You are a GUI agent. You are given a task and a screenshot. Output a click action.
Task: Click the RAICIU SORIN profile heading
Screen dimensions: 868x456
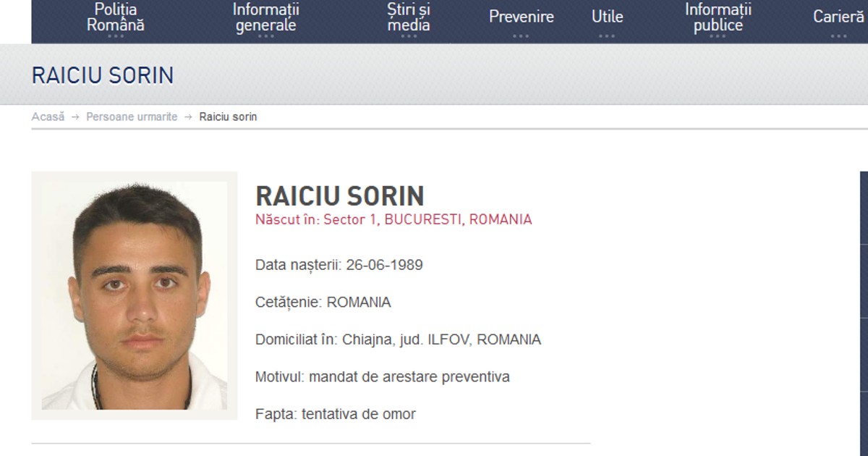(340, 195)
